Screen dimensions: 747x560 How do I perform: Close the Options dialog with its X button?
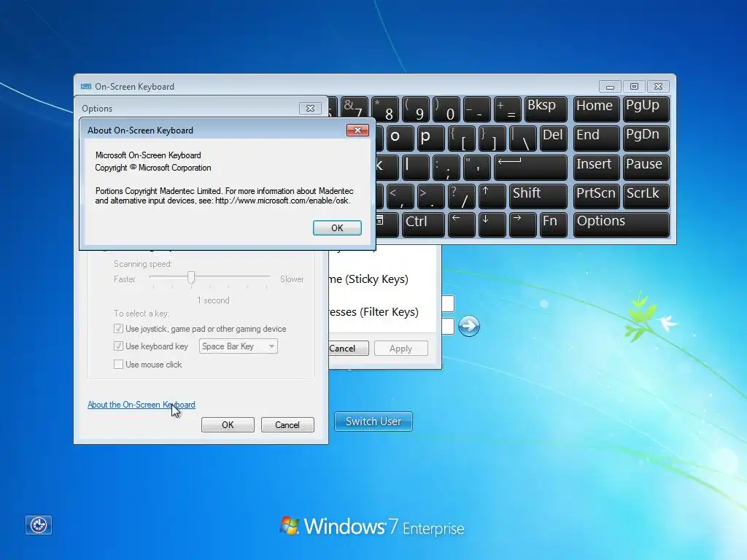coord(310,108)
